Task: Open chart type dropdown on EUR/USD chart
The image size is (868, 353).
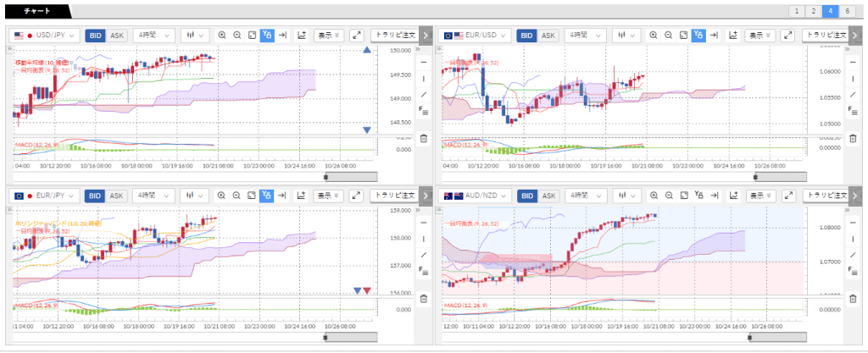Action: pos(626,36)
